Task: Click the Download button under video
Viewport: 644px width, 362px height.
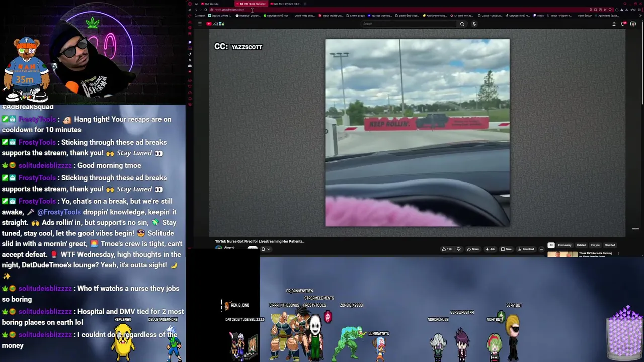Action: (526, 249)
